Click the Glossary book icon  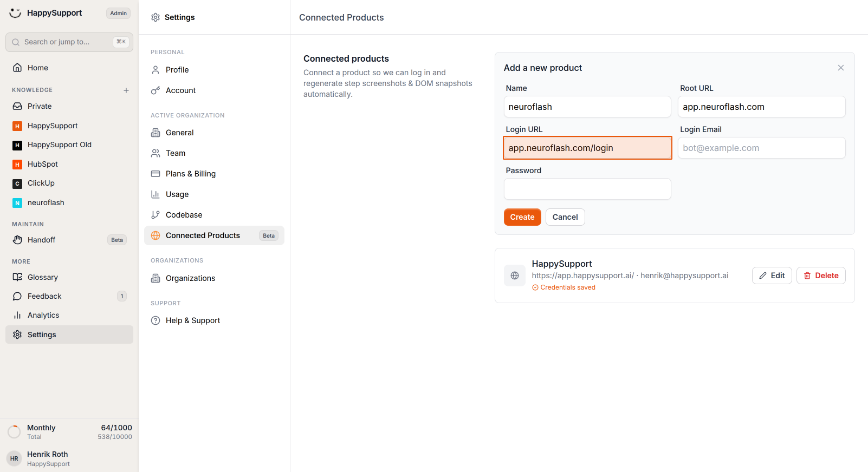pyautogui.click(x=17, y=277)
